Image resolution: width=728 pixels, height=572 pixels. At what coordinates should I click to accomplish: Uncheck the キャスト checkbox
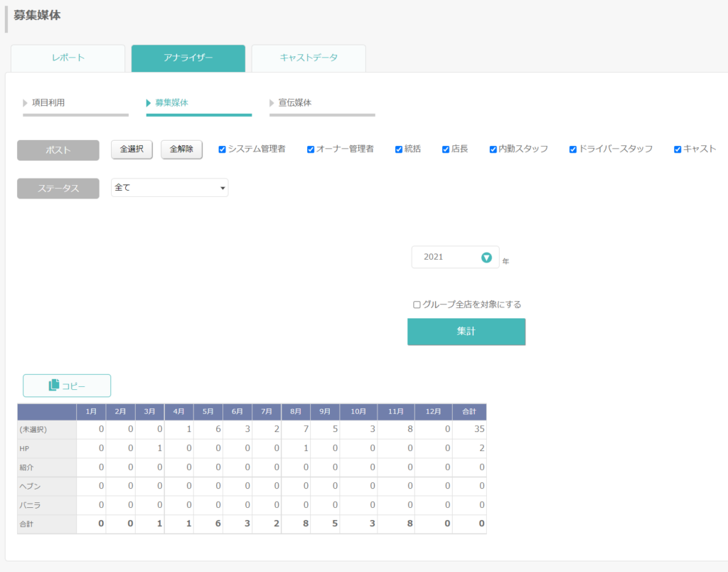(x=678, y=149)
